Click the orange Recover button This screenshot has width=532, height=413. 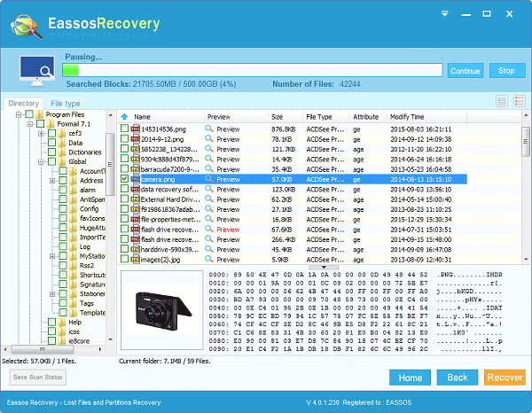pos(505,378)
